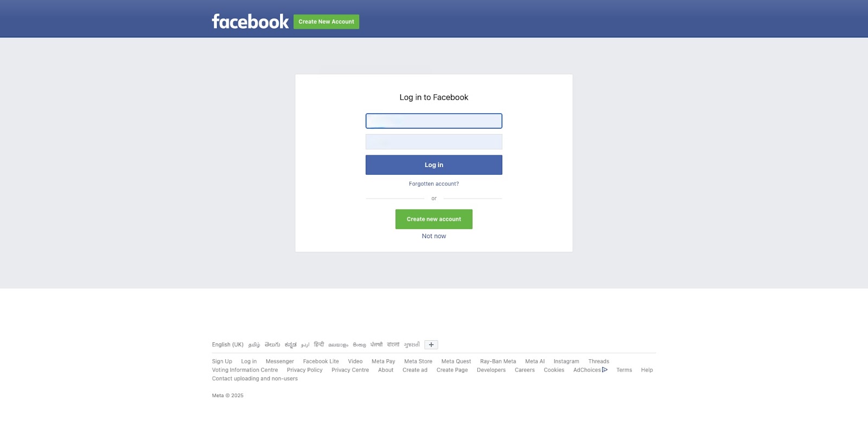This screenshot has height=433, width=868.
Task: Choose the Not now link
Action: pyautogui.click(x=434, y=236)
